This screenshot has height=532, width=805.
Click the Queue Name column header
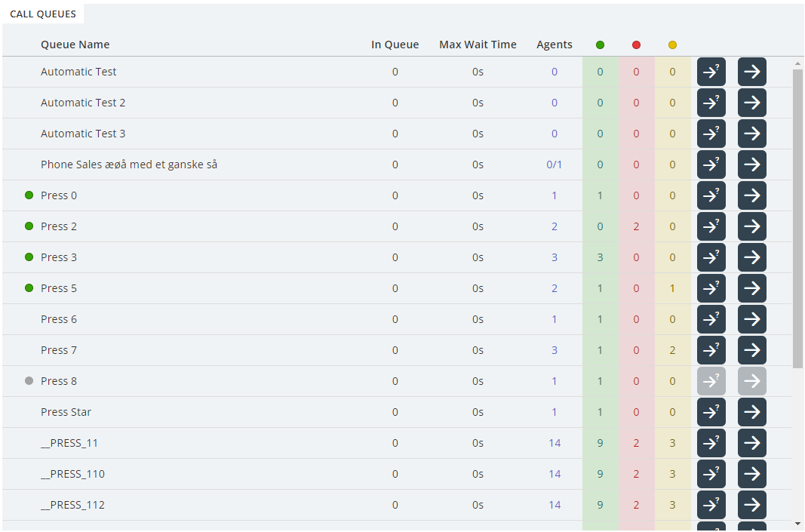(x=75, y=45)
